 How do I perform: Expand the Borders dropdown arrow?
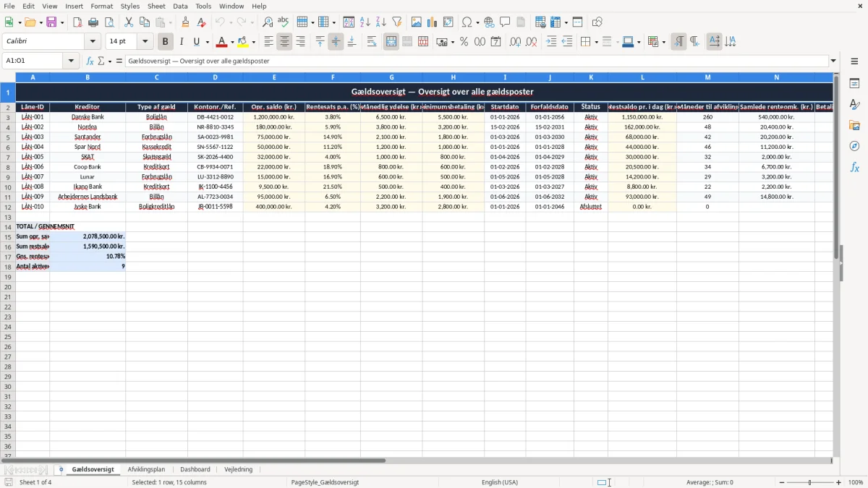click(596, 42)
